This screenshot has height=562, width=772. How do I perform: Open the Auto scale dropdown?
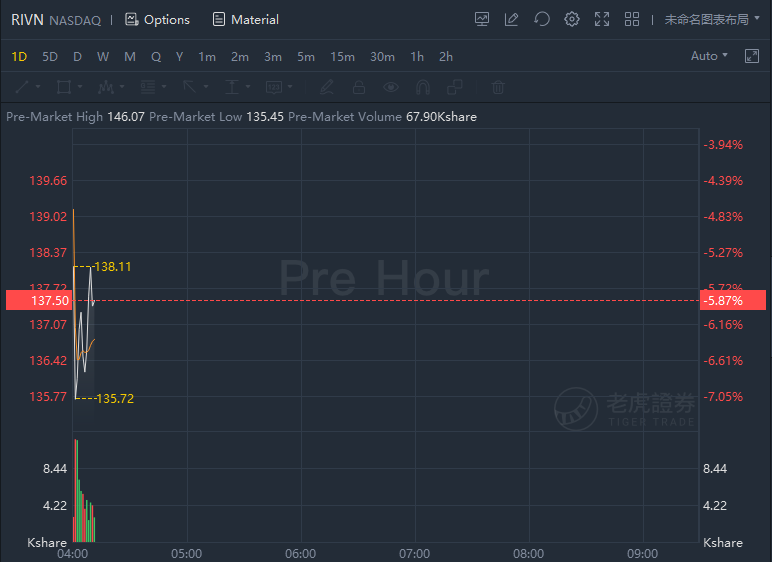coord(709,56)
